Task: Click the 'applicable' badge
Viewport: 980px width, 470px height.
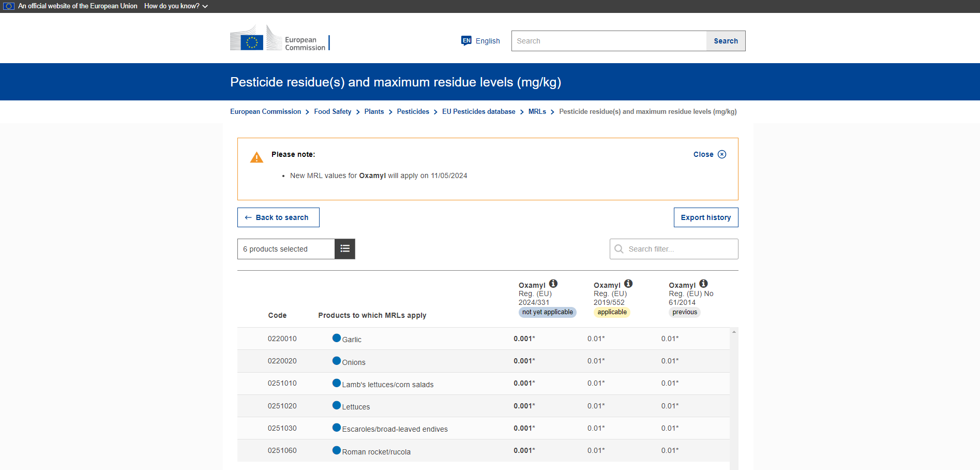Action: coord(612,312)
